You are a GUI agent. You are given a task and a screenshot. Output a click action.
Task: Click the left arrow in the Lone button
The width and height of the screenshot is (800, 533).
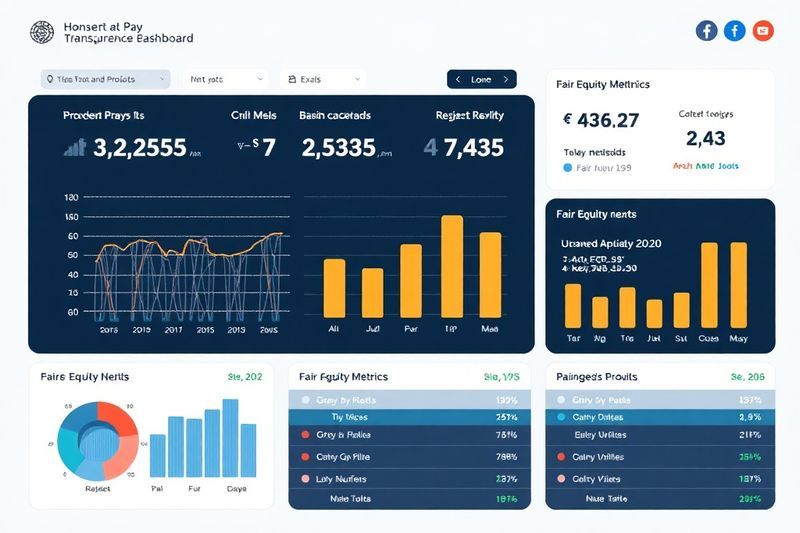point(458,79)
